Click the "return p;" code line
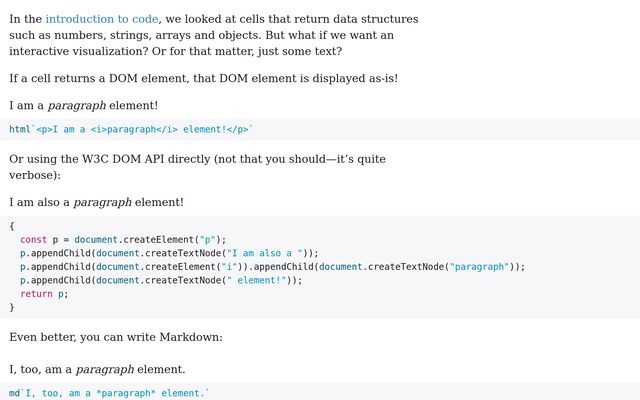Viewport: 640px width, 400px height. (x=44, y=294)
